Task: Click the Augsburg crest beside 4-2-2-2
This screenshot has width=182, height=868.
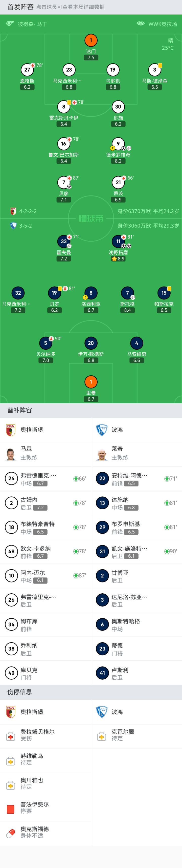Action: click(13, 211)
